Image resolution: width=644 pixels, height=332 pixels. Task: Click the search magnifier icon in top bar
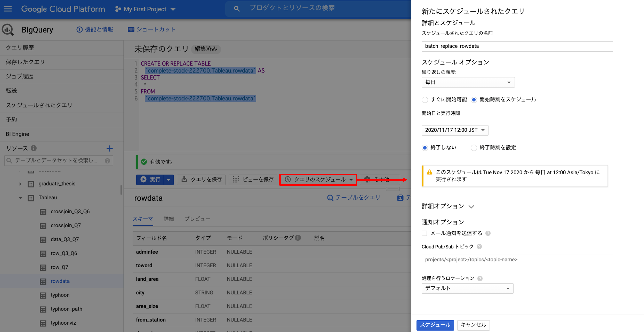236,9
